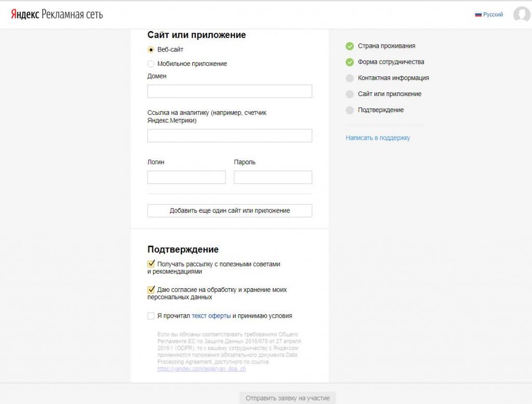The image size is (532, 404).
Task: Click the Яндекс logo in header
Action: coord(24,15)
